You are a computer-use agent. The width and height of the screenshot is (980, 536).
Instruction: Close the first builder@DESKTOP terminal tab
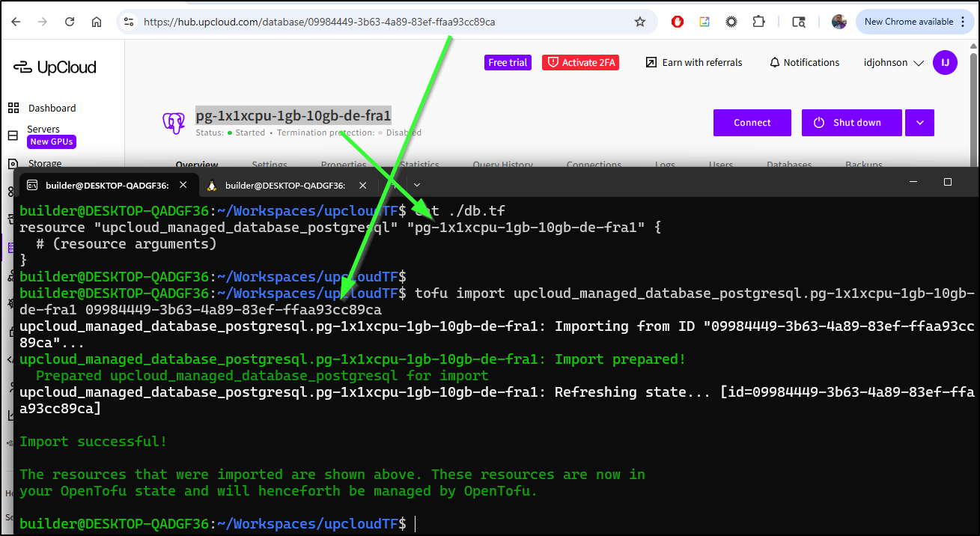(x=184, y=185)
